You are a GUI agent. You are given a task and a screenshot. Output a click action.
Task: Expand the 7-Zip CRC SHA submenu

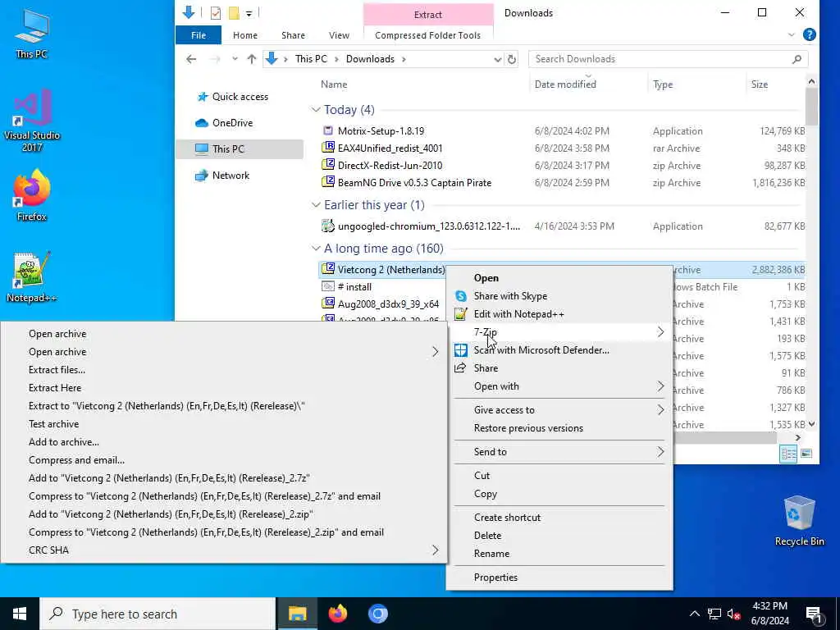(x=224, y=550)
